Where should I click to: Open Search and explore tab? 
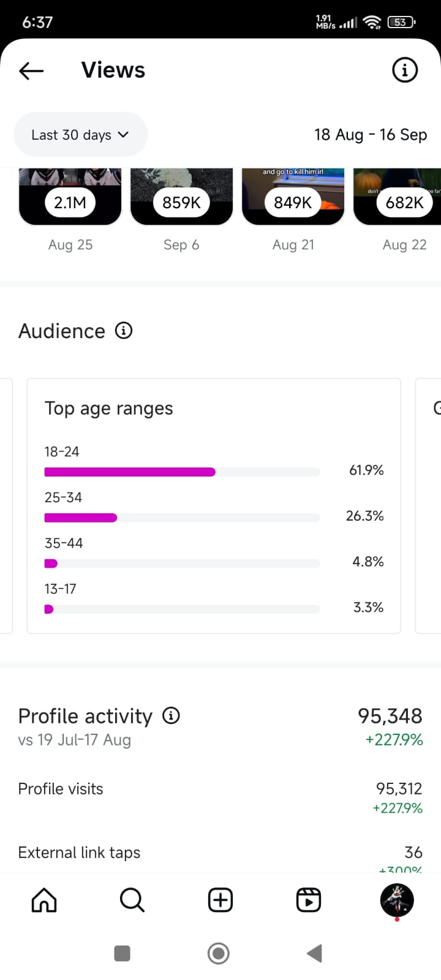[x=132, y=900]
